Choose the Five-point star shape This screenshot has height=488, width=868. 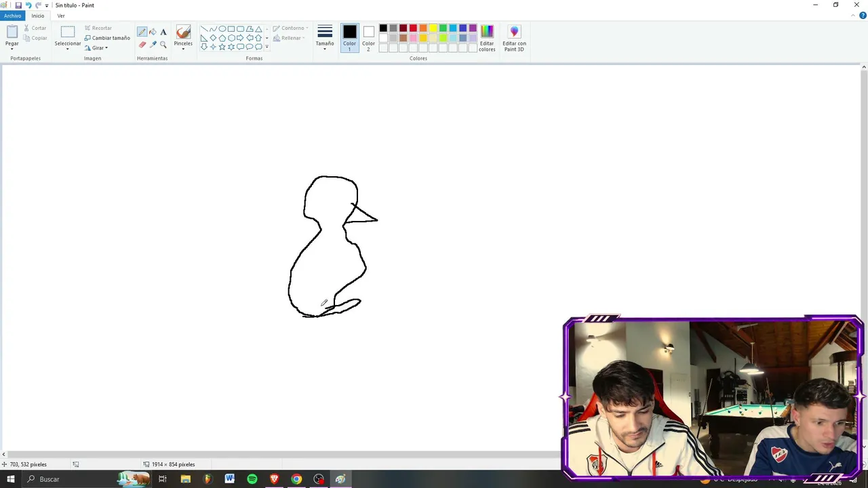tap(222, 47)
